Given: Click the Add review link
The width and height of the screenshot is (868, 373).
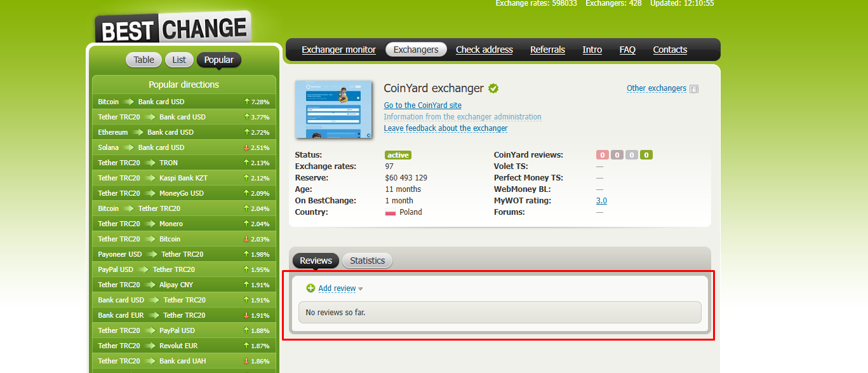Looking at the screenshot, I should tap(337, 288).
